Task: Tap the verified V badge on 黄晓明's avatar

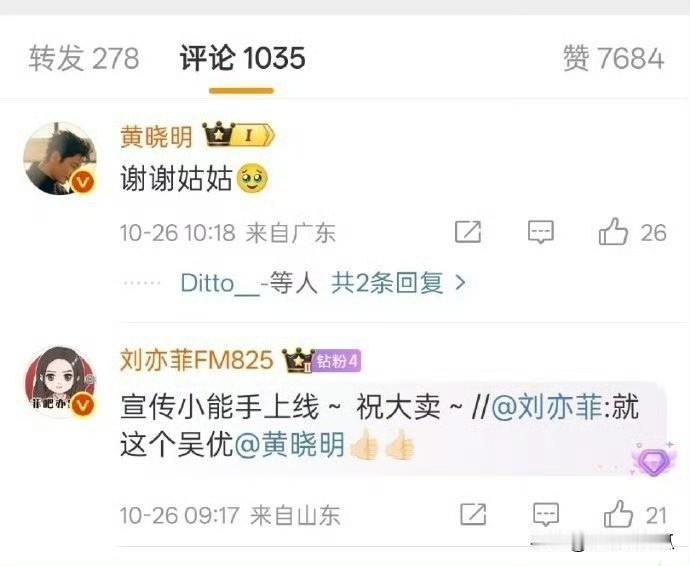Action: (83, 181)
